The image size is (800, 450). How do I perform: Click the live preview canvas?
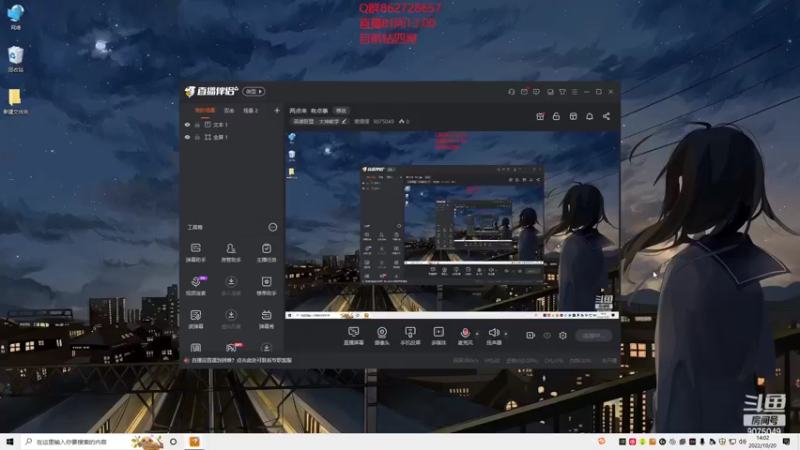tap(452, 225)
